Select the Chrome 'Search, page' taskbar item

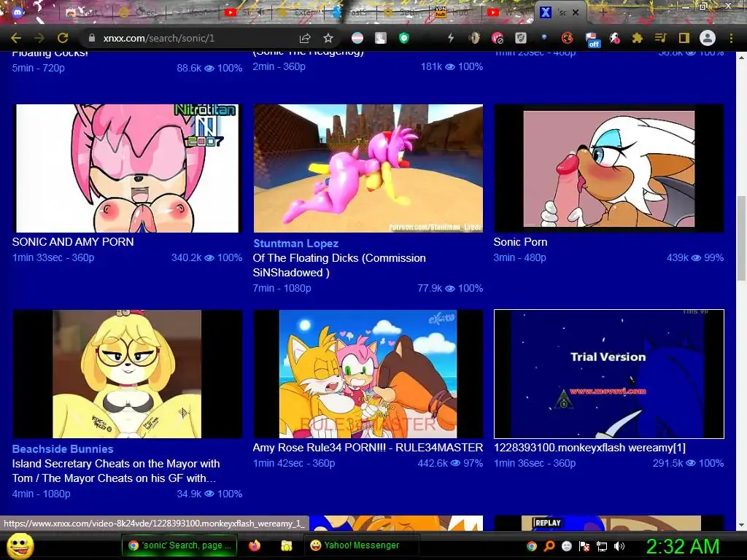180,545
